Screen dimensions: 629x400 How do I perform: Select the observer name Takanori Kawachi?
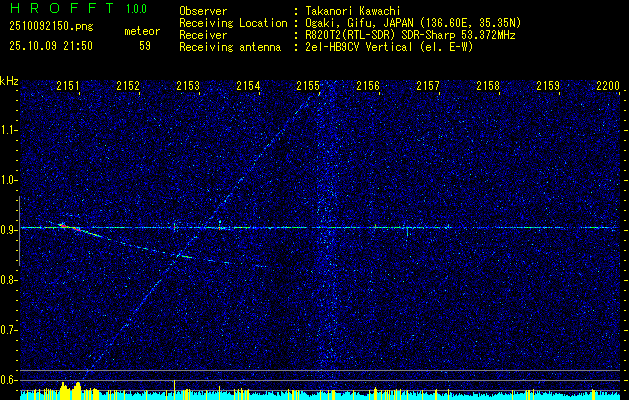point(353,11)
